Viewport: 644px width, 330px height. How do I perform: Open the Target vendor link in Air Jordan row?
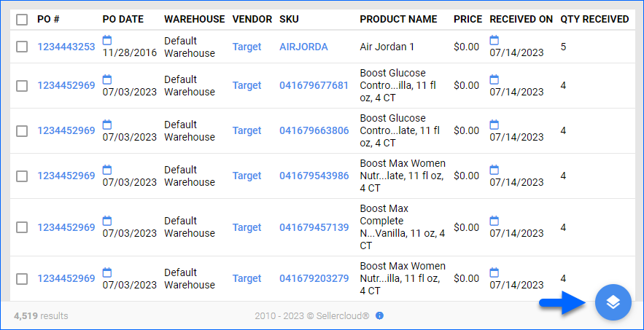click(247, 47)
